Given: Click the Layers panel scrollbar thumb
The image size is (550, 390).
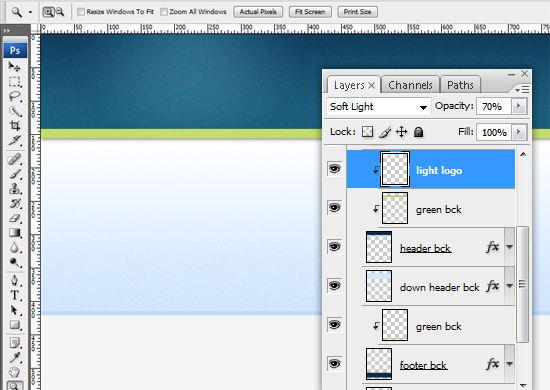Looking at the screenshot, I should point(522,284).
